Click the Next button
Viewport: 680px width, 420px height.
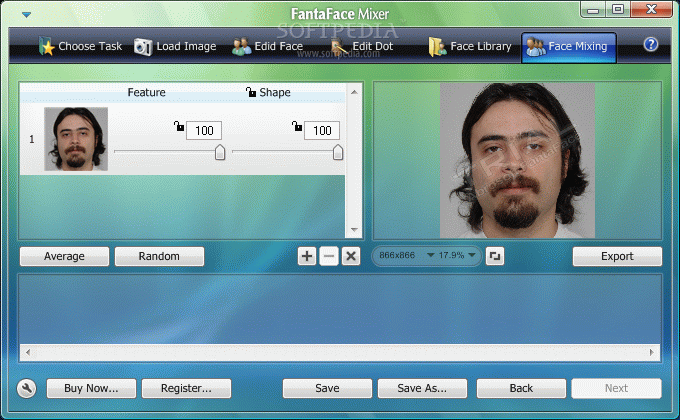tap(616, 388)
